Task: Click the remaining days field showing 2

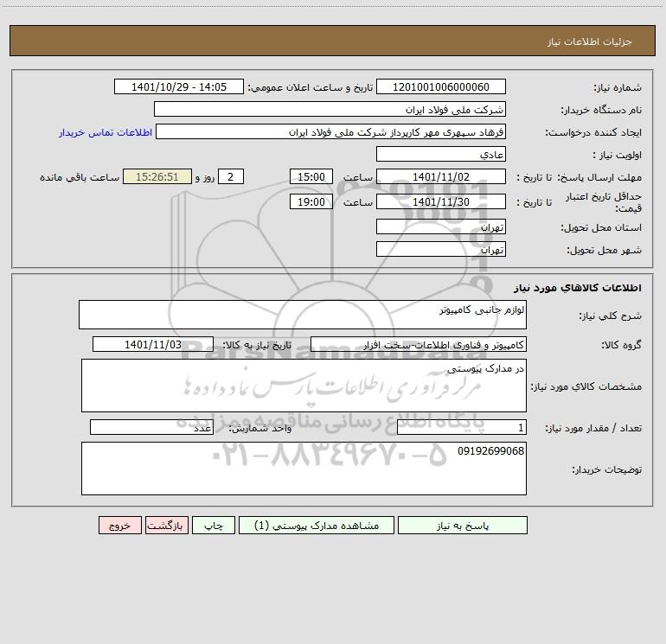Action: click(x=231, y=176)
